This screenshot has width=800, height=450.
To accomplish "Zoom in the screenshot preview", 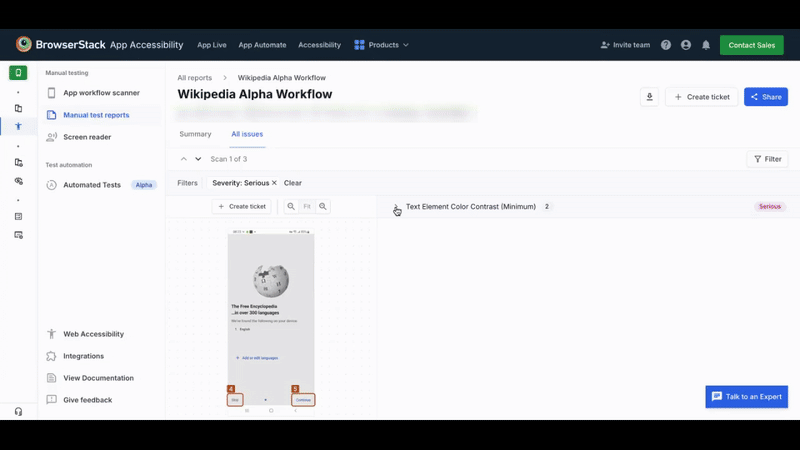I will pyautogui.click(x=323, y=207).
